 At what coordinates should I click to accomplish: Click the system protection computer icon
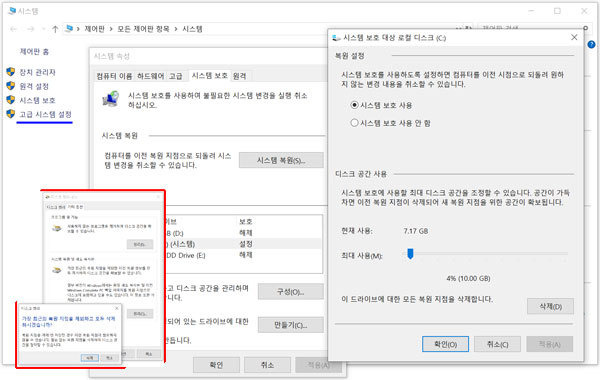[111, 99]
